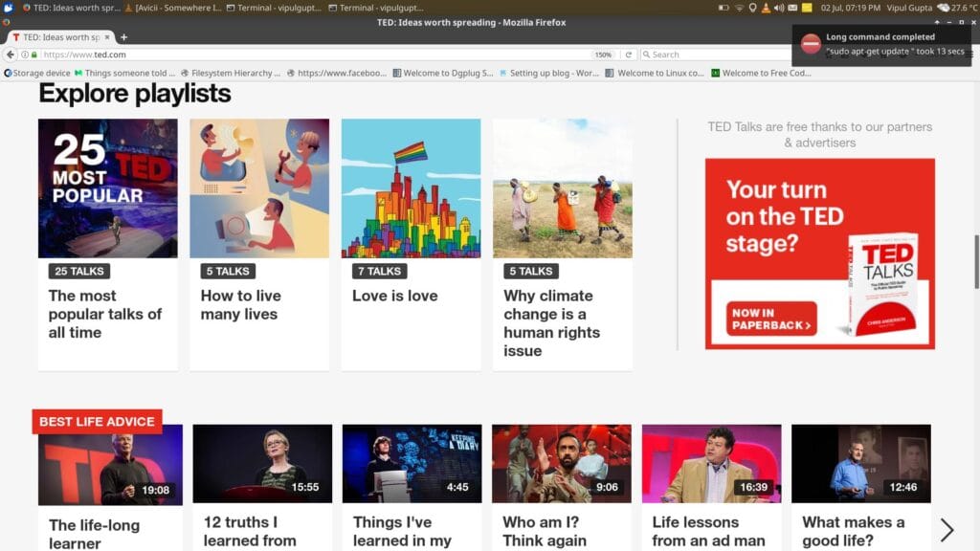The width and height of the screenshot is (980, 551).
Task: Open Welcome to Dgplug bookmark
Action: [443, 73]
